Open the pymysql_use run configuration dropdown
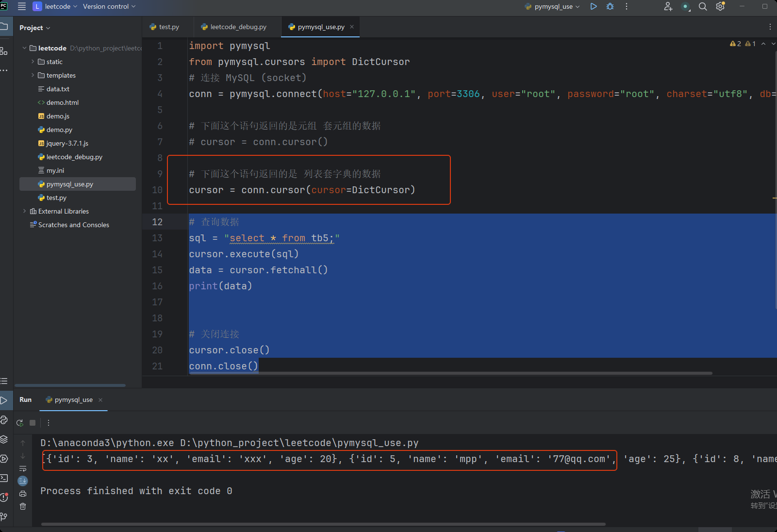This screenshot has height=532, width=777. tap(552, 6)
